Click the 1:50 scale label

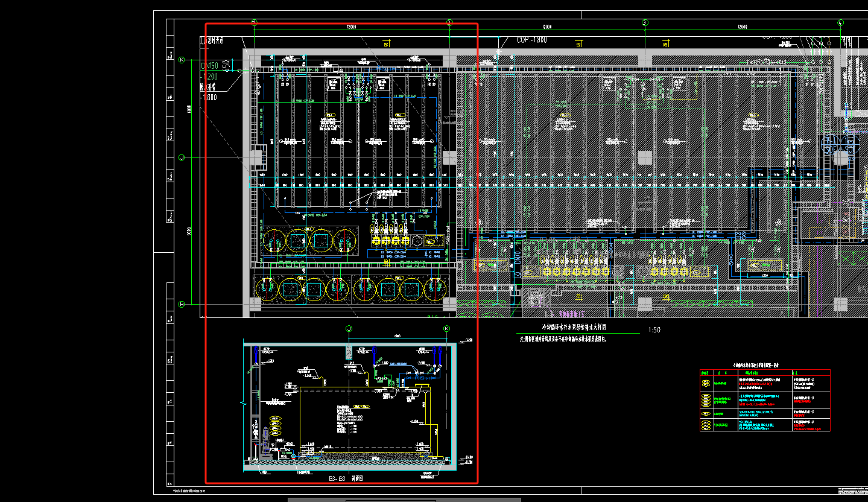pyautogui.click(x=654, y=330)
